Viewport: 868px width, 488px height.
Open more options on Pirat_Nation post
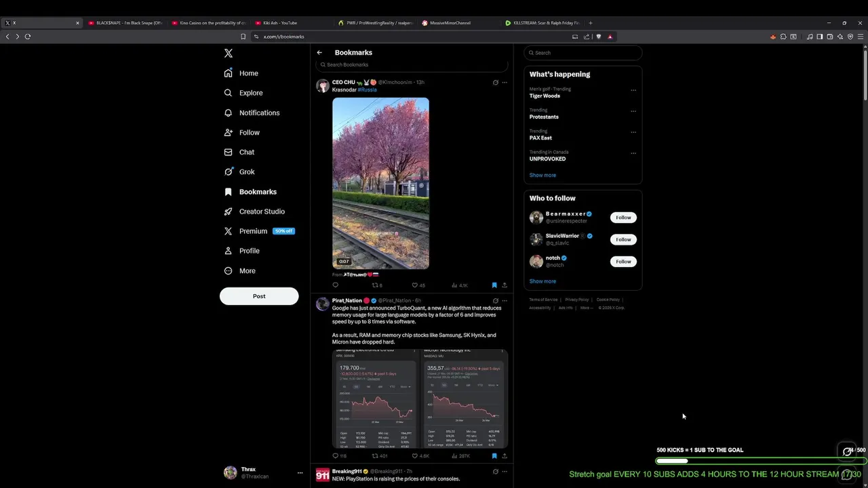[505, 301]
